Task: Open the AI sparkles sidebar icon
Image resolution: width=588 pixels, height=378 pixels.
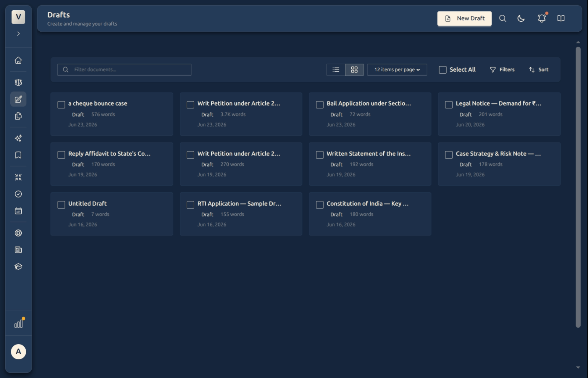Action: coord(18,138)
